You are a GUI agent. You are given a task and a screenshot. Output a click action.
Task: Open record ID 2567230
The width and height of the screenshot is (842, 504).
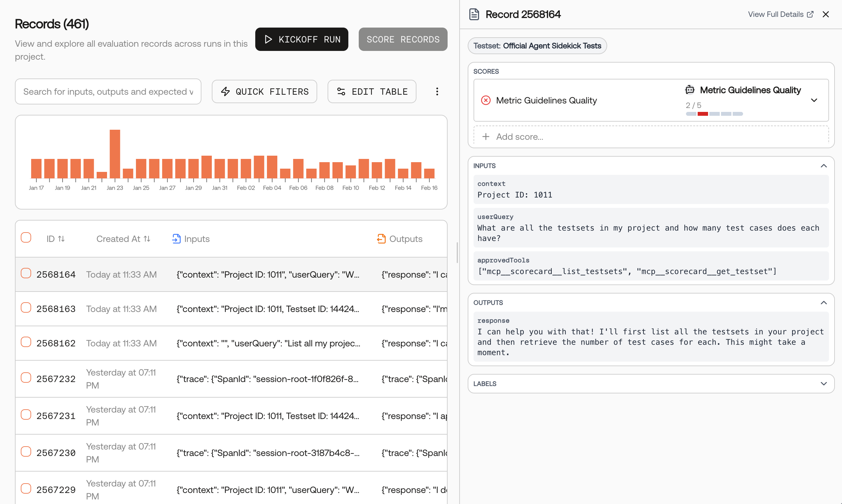[56, 453]
